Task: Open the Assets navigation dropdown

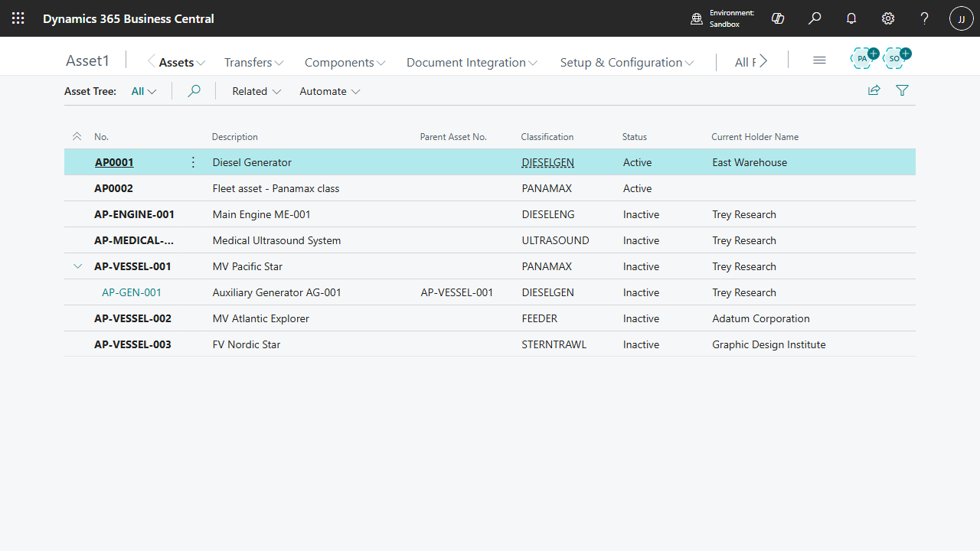Action: (182, 63)
